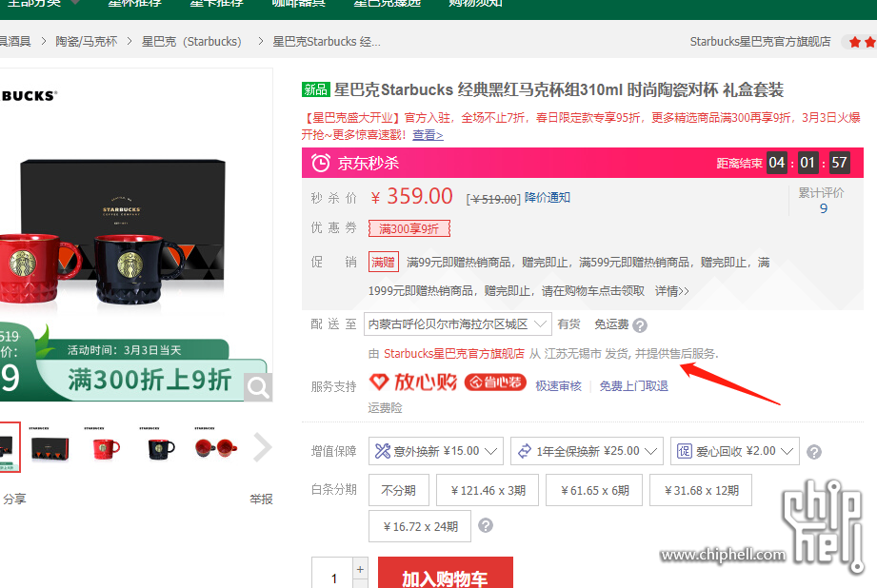The image size is (877, 588).
Task: Choose ¥121.46 x 3期 installment
Action: point(488,490)
